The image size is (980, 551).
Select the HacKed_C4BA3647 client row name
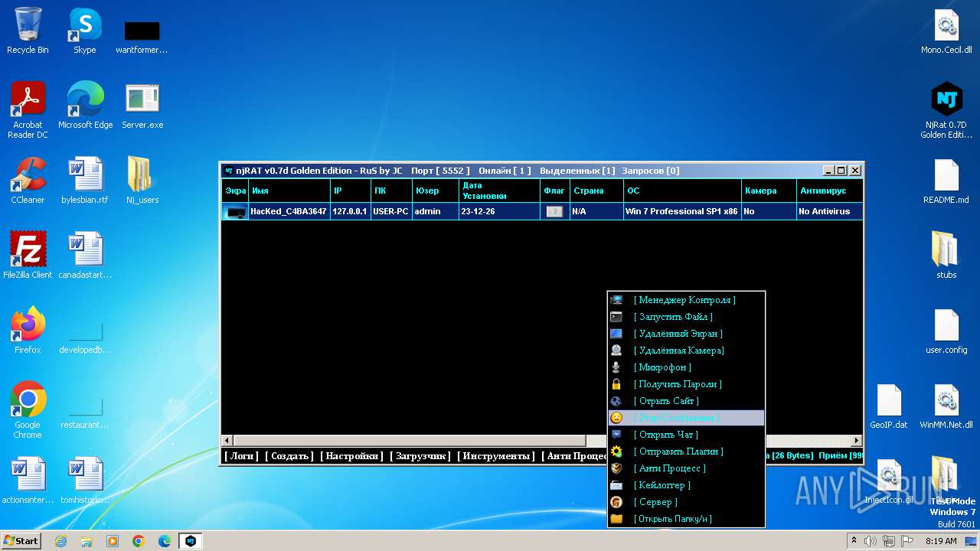coord(288,211)
